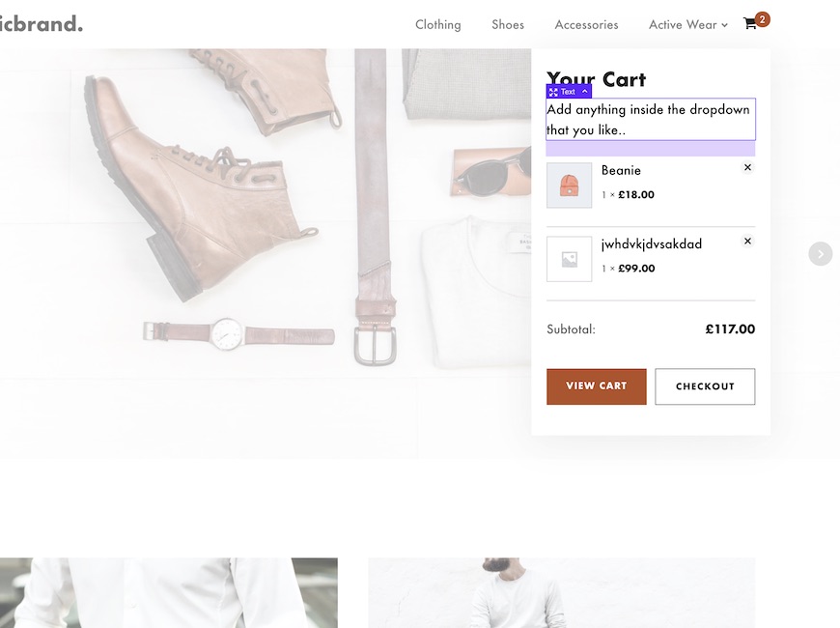Expand the Active Wear dropdown menu
Image resolution: width=840 pixels, height=628 pixels.
coord(687,25)
